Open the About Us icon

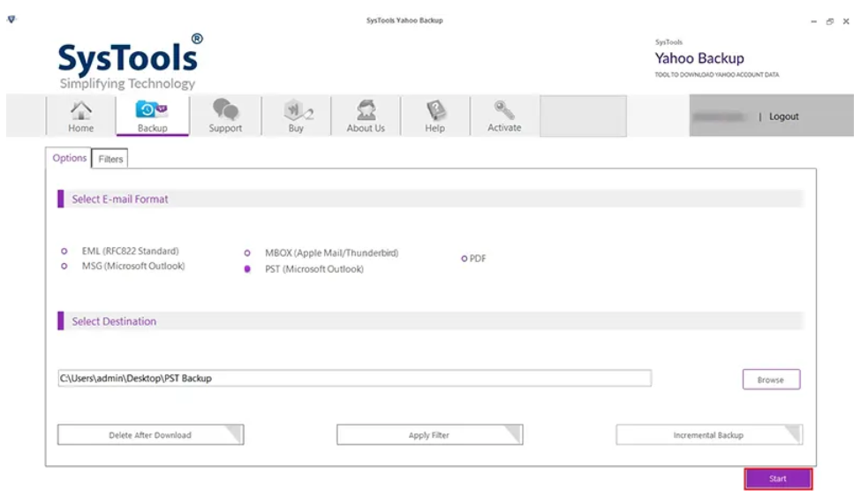(x=366, y=116)
